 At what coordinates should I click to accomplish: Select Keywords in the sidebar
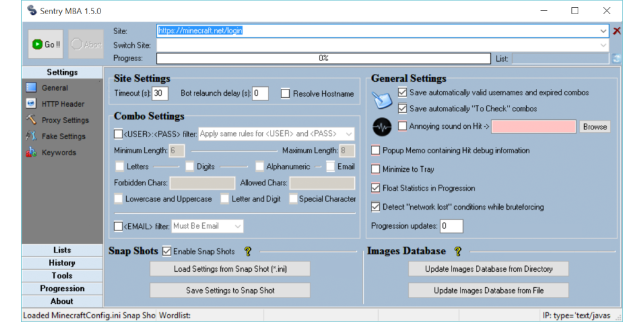point(59,153)
